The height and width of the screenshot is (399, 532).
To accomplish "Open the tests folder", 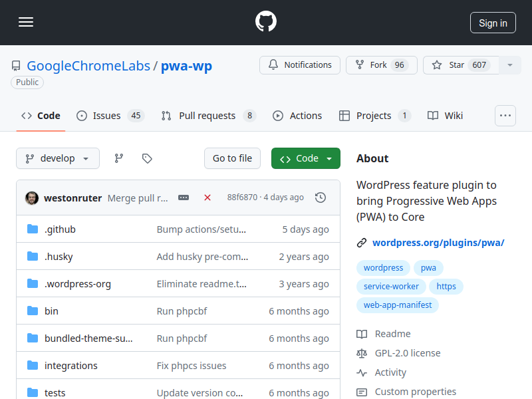I will pos(55,392).
